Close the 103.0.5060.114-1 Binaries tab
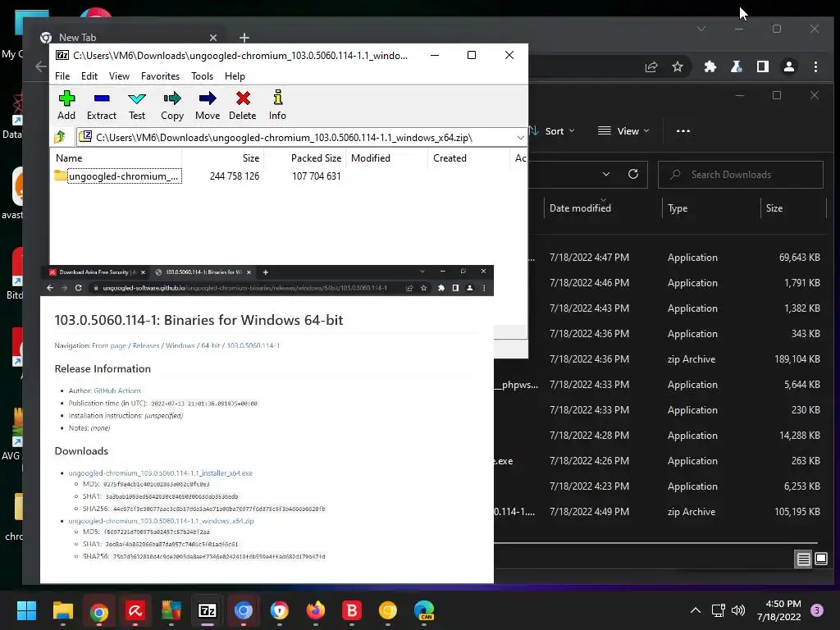Image resolution: width=840 pixels, height=630 pixels. point(249,272)
